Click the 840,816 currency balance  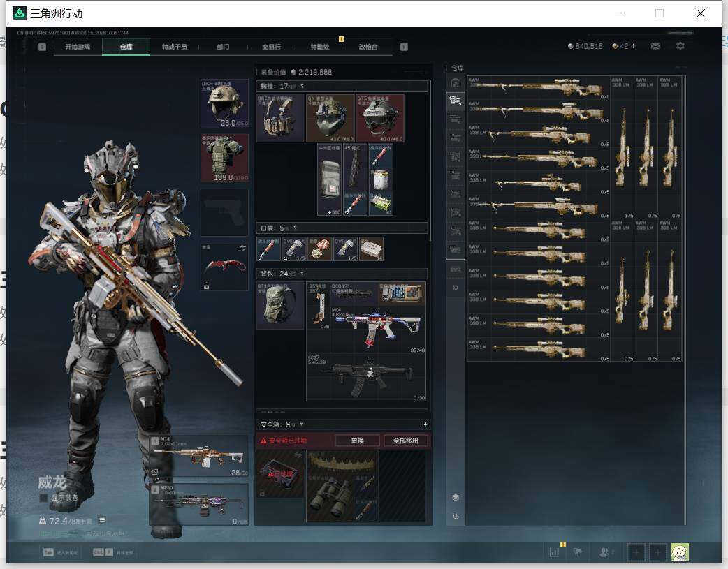tap(585, 46)
